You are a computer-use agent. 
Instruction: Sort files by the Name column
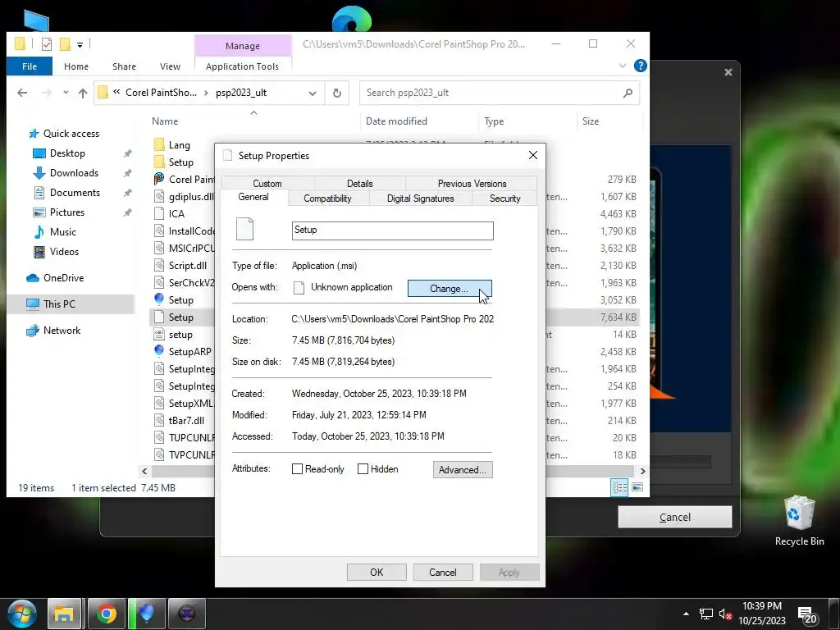tap(164, 121)
